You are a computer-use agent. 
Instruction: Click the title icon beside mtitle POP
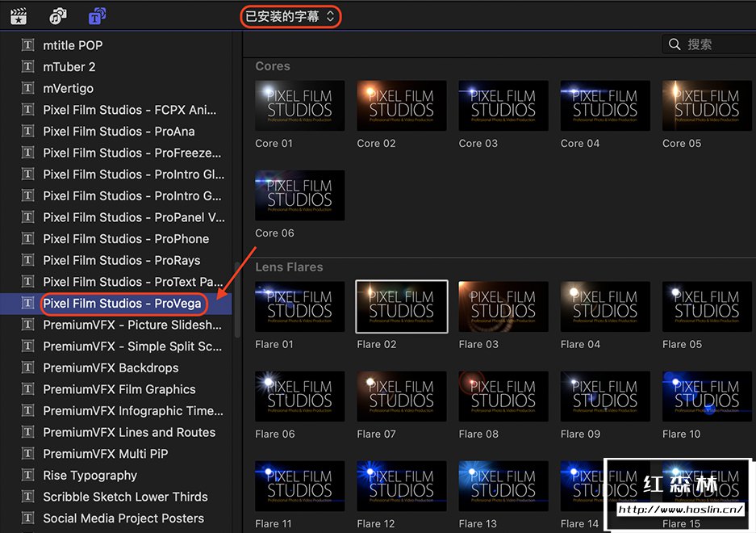coord(28,45)
